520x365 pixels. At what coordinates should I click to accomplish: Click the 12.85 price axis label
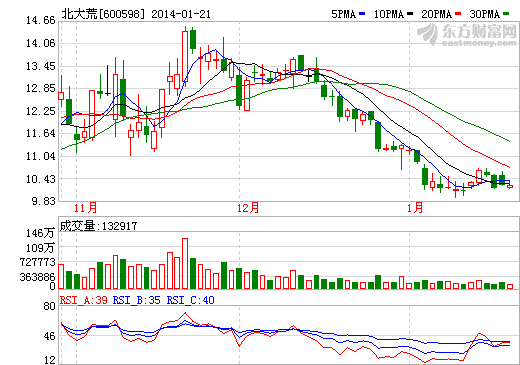click(41, 89)
